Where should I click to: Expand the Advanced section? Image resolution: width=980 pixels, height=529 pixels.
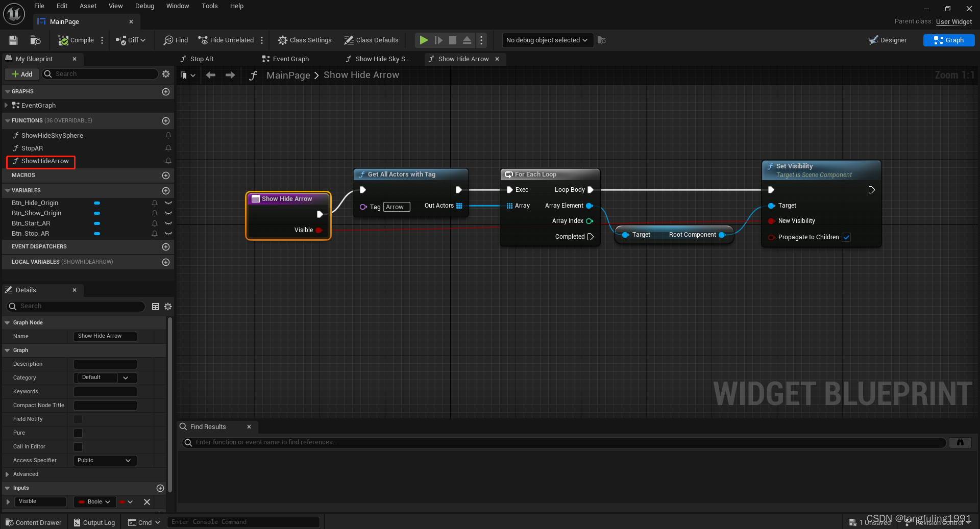click(7, 474)
